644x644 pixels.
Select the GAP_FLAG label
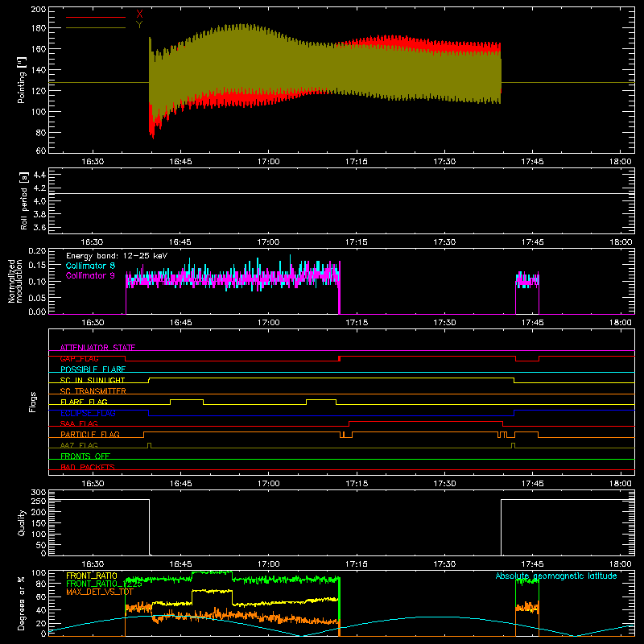tap(79, 358)
